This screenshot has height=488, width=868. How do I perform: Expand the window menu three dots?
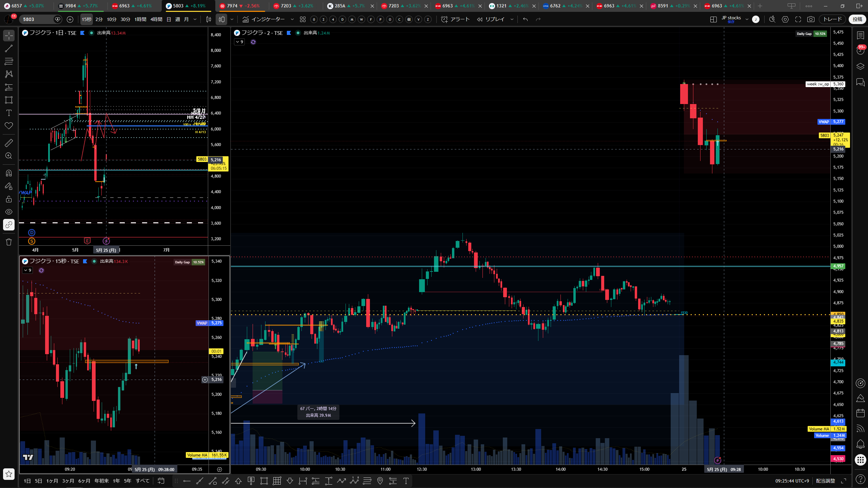tap(809, 6)
